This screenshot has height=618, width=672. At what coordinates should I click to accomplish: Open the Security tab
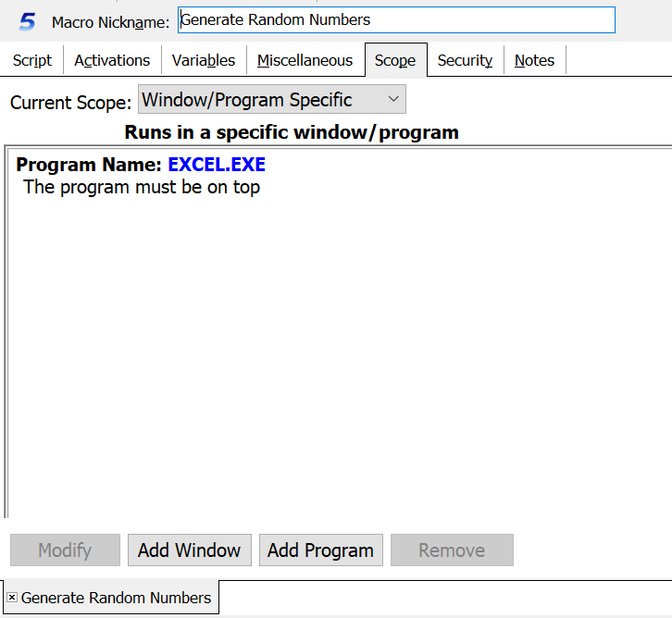coord(465,60)
